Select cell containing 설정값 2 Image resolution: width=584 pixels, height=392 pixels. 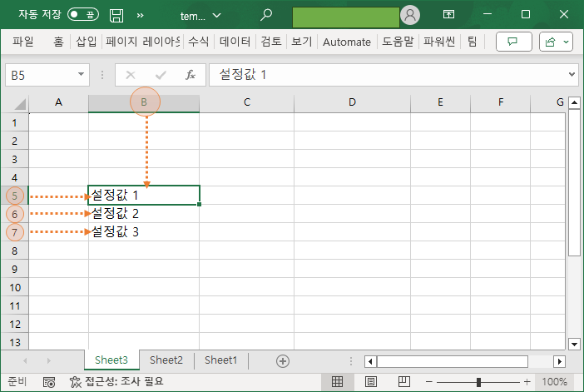pos(143,213)
